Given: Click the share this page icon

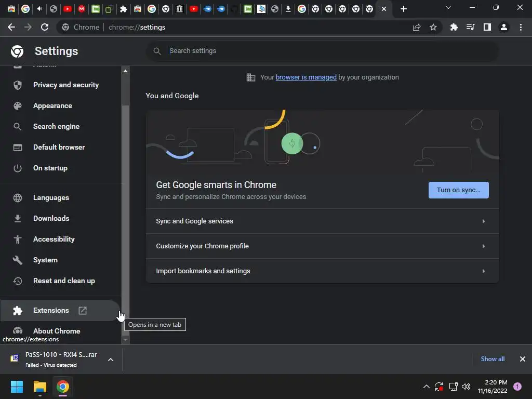Looking at the screenshot, I should (417, 27).
